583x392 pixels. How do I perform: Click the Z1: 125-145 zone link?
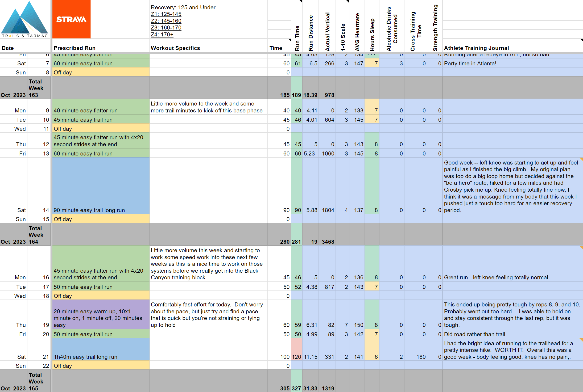[166, 14]
